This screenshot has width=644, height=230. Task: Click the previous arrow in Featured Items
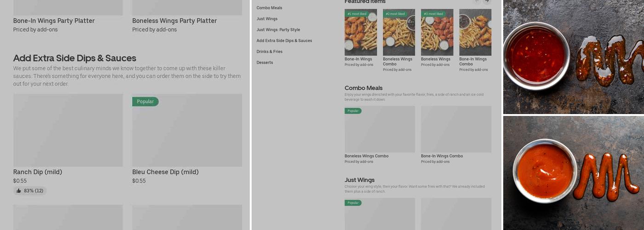[x=477, y=1]
